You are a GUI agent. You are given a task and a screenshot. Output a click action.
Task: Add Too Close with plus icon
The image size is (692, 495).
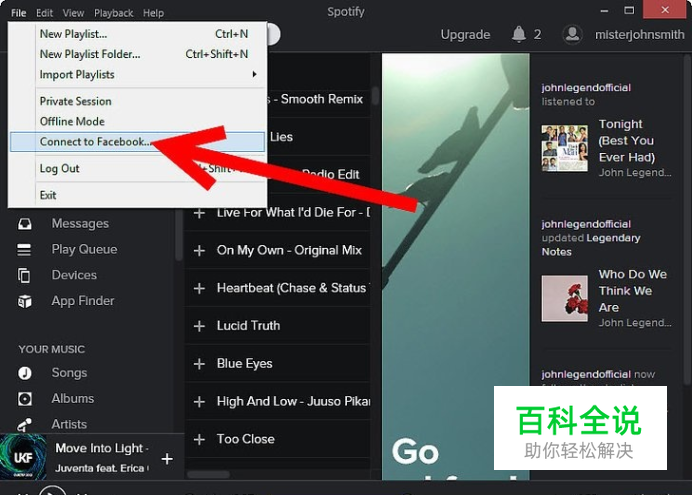(x=199, y=439)
